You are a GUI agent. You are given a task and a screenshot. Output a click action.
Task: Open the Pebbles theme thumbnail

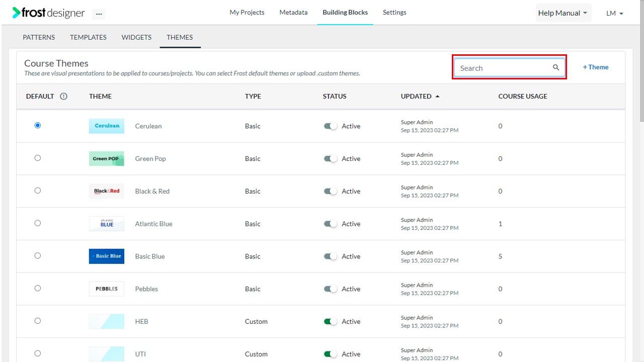click(107, 289)
